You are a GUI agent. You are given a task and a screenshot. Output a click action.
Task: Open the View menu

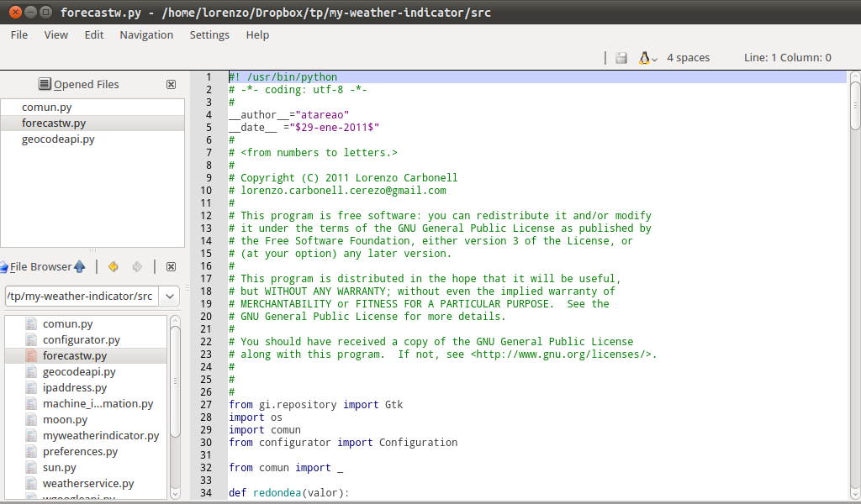pos(56,35)
